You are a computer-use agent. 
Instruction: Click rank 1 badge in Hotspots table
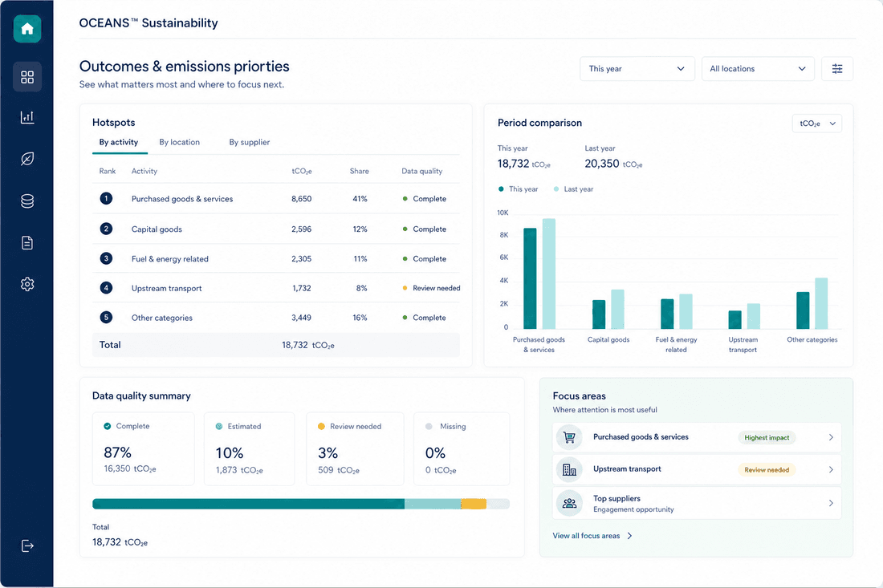tap(106, 199)
